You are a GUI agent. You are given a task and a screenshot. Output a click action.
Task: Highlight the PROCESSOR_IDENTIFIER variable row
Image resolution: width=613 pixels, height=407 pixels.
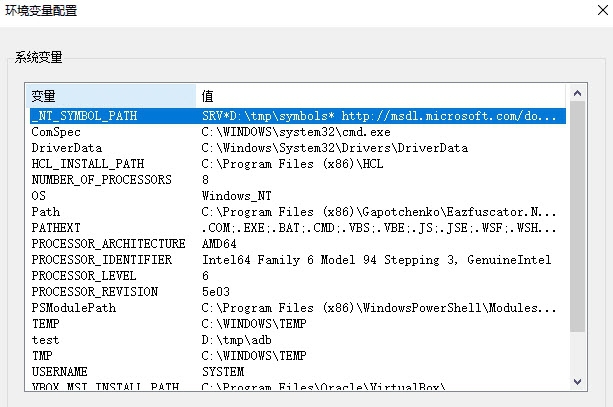(102, 260)
